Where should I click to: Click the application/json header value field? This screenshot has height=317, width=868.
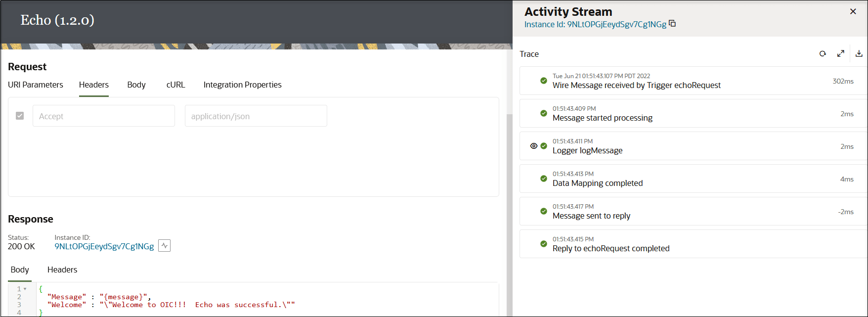tap(256, 116)
